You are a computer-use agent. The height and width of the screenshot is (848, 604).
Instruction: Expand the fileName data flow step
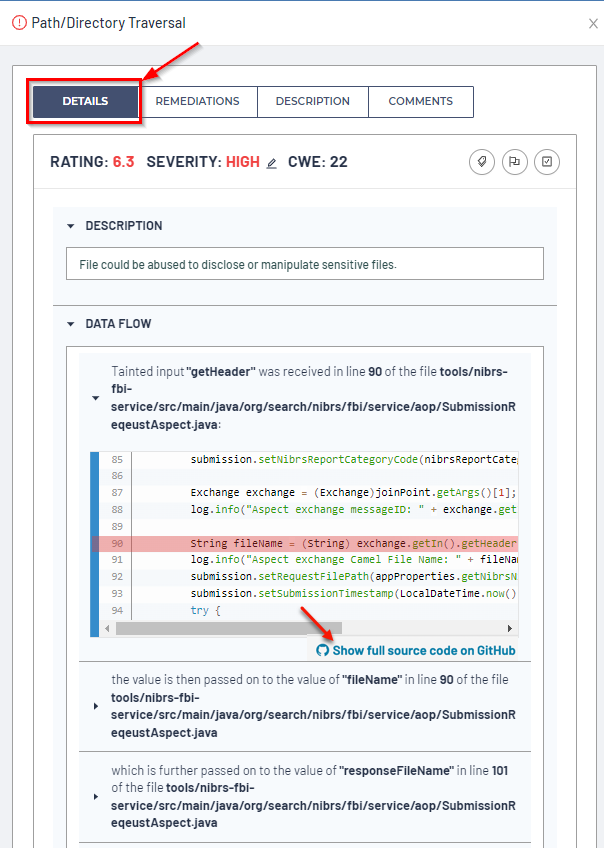[x=95, y=706]
